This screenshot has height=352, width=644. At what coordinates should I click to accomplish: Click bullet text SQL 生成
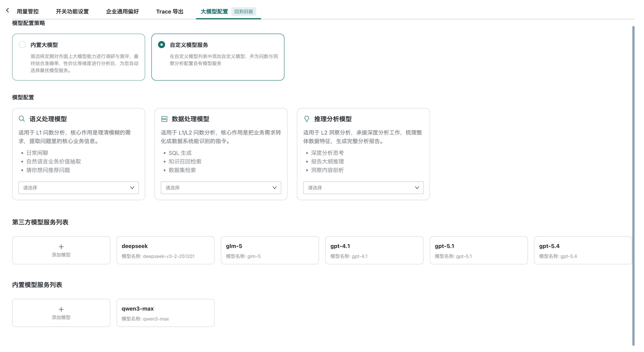click(x=180, y=153)
